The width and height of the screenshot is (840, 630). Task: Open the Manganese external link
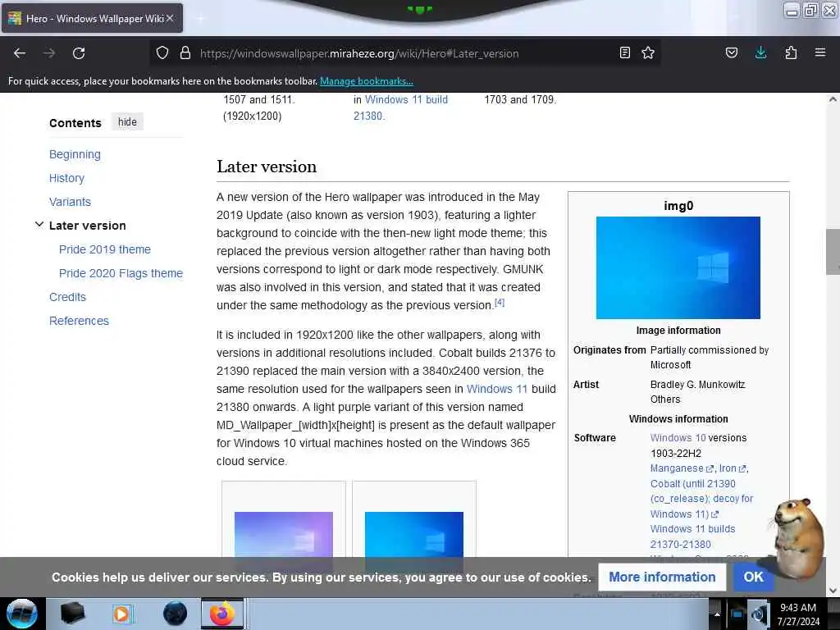pos(682,468)
